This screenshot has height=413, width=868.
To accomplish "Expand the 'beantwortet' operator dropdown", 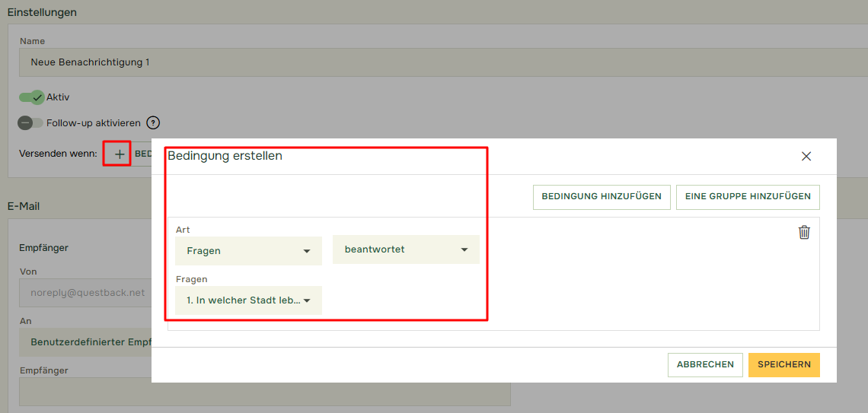I will (405, 249).
